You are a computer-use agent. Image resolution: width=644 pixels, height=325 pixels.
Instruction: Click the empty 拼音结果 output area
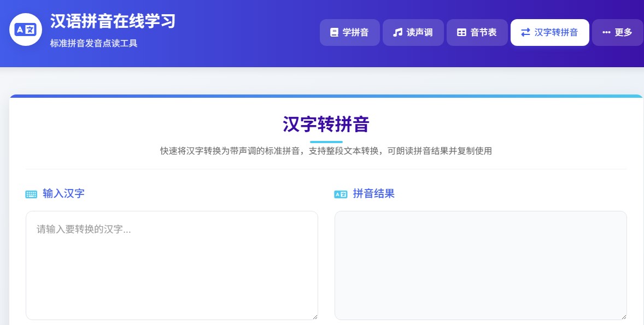[x=481, y=265]
